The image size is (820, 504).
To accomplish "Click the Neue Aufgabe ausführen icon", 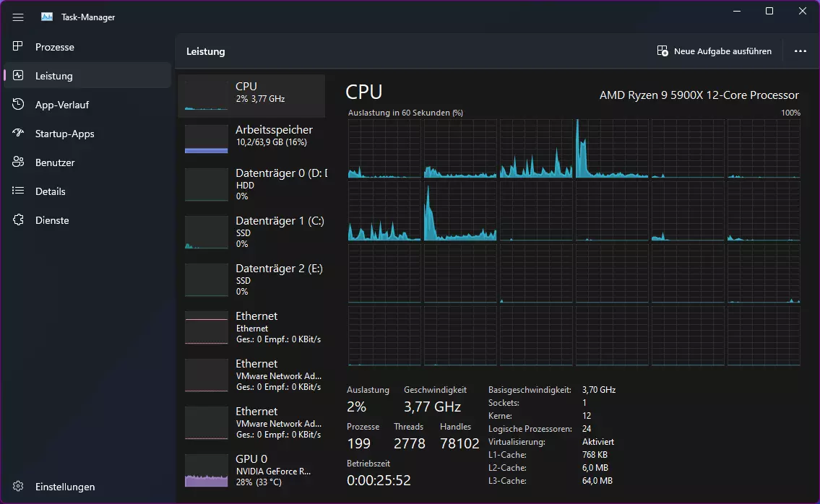I will 662,51.
